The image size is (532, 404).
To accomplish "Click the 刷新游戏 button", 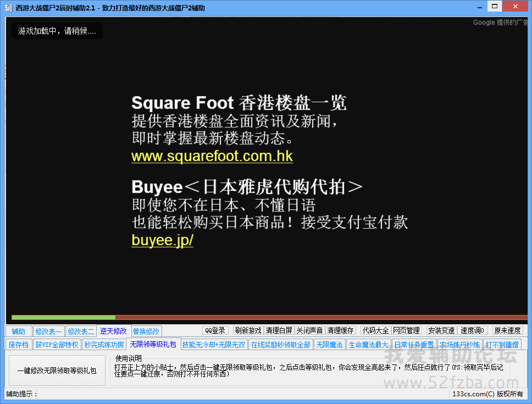I will pyautogui.click(x=248, y=330).
